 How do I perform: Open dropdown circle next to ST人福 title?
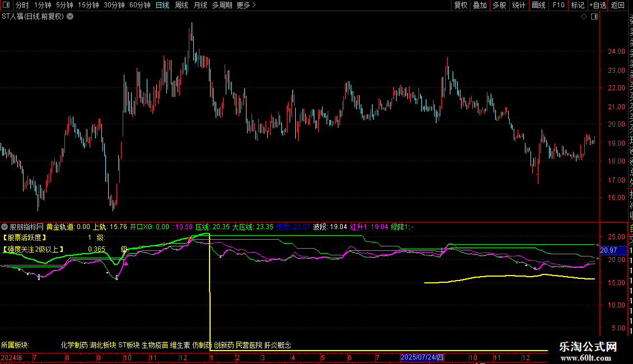tap(70, 17)
